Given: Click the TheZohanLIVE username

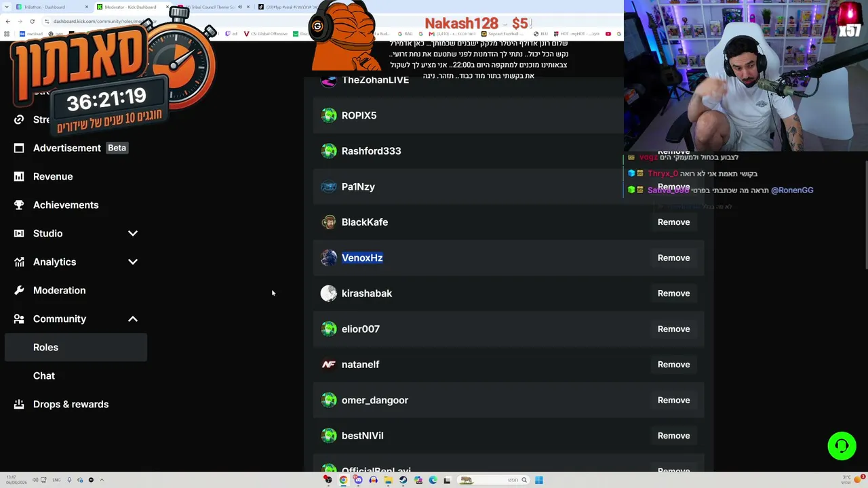Looking at the screenshot, I should coord(375,80).
